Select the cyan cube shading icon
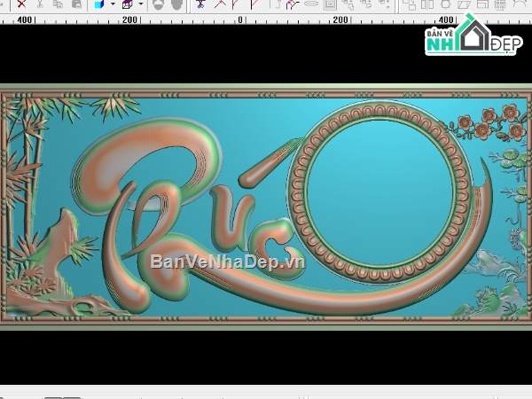532x399 pixels. pos(99,4)
